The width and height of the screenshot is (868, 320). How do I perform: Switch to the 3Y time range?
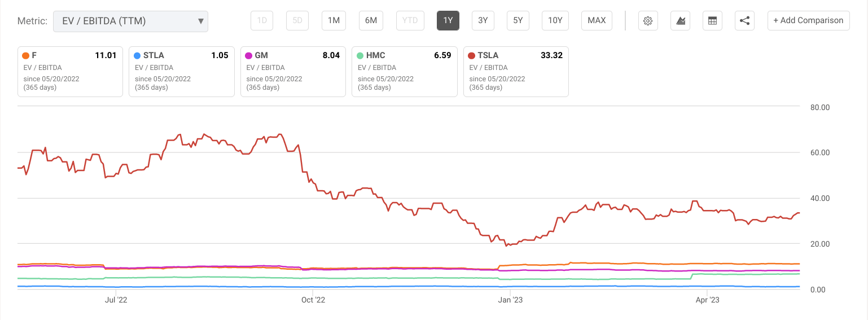coord(483,21)
